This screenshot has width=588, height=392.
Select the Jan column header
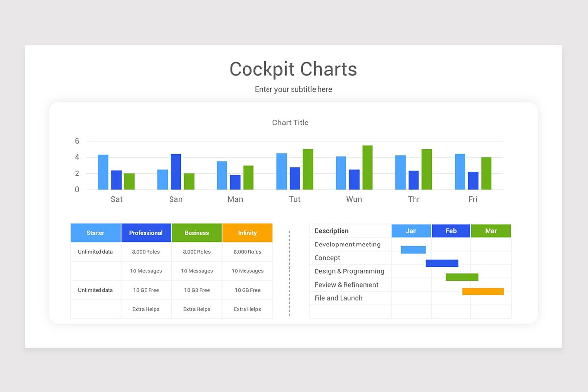(x=411, y=231)
